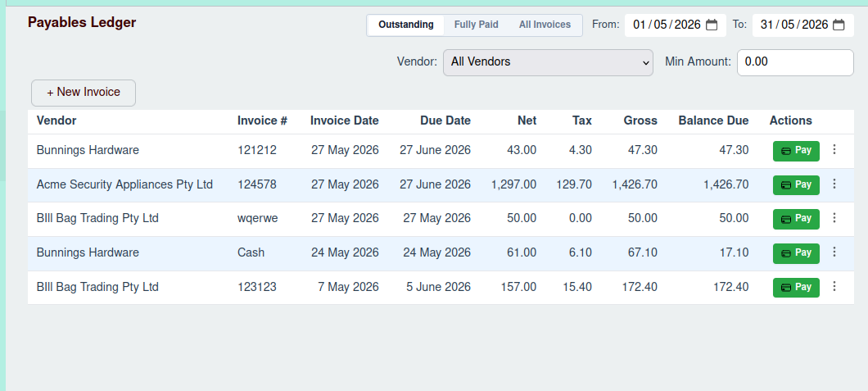Click invoice date 7 May 2026
868x391 pixels.
pos(348,287)
